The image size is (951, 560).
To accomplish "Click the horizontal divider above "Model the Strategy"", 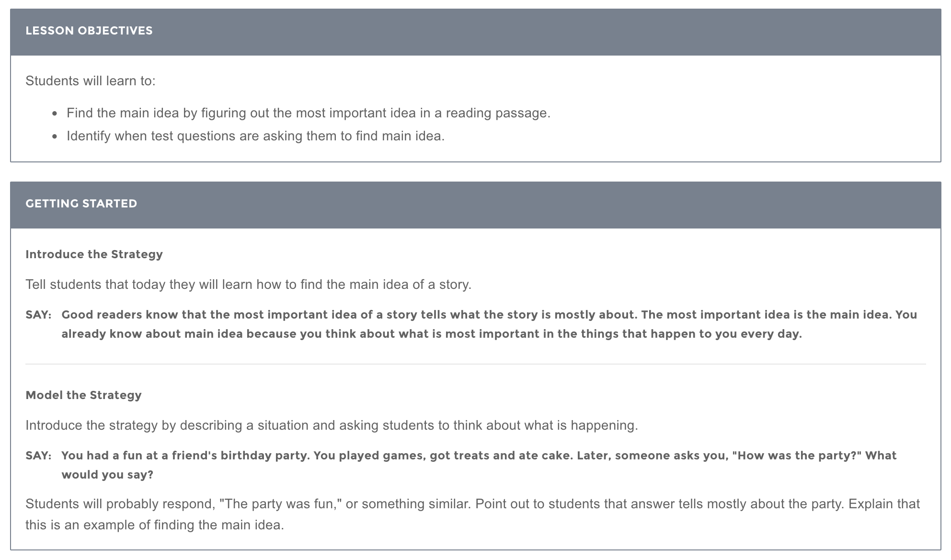I will point(475,364).
